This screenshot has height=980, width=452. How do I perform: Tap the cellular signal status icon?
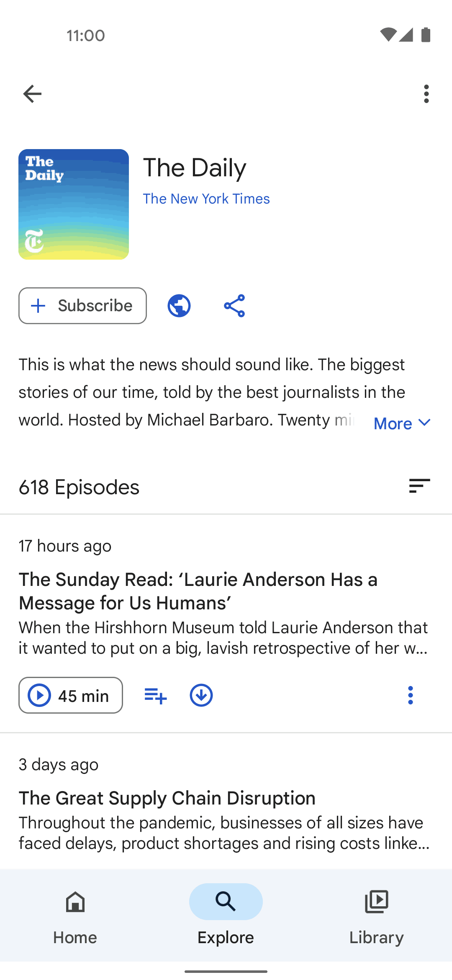pos(406,35)
